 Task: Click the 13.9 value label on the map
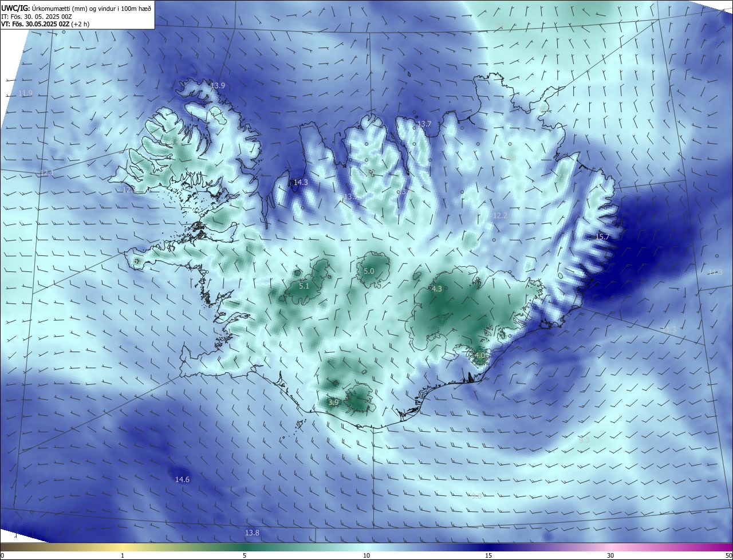tap(218, 85)
